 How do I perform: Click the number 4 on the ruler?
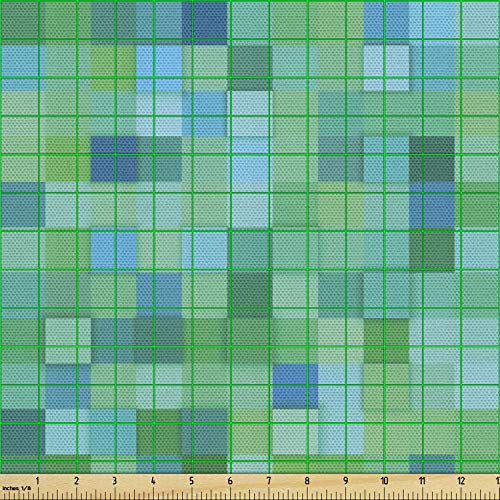[153, 481]
